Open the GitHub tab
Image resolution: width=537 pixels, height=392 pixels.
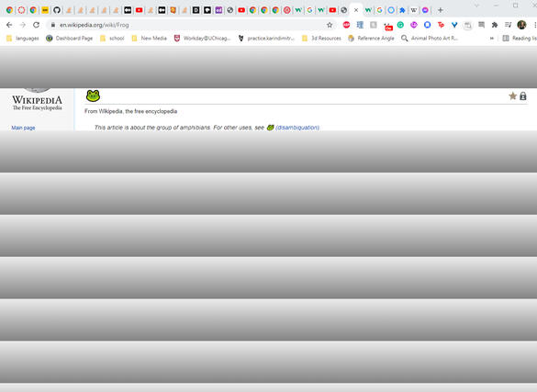(57, 10)
